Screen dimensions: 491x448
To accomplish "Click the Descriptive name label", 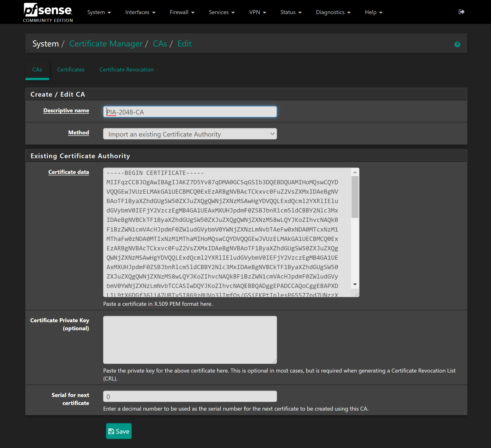I will [66, 110].
